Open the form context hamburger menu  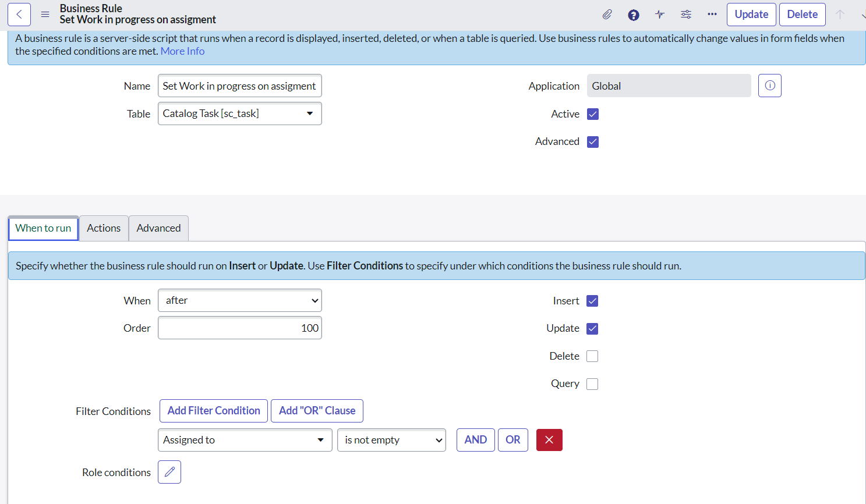pyautogui.click(x=45, y=14)
